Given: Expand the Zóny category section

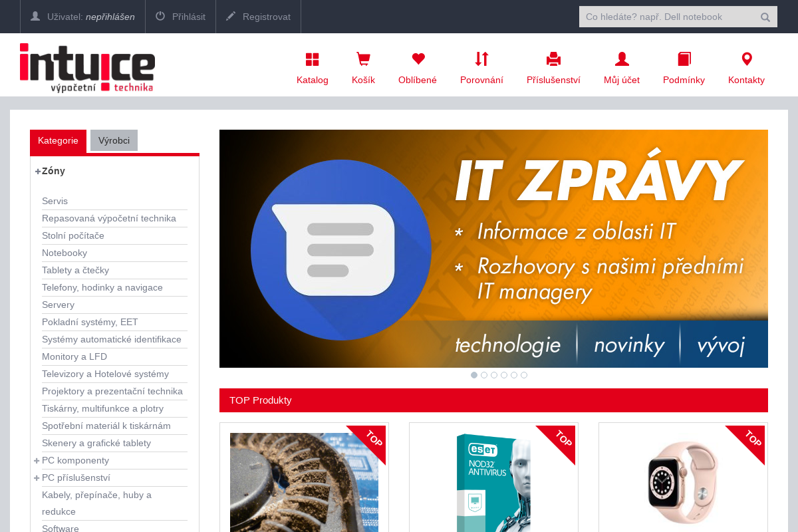Looking at the screenshot, I should pyautogui.click(x=37, y=171).
